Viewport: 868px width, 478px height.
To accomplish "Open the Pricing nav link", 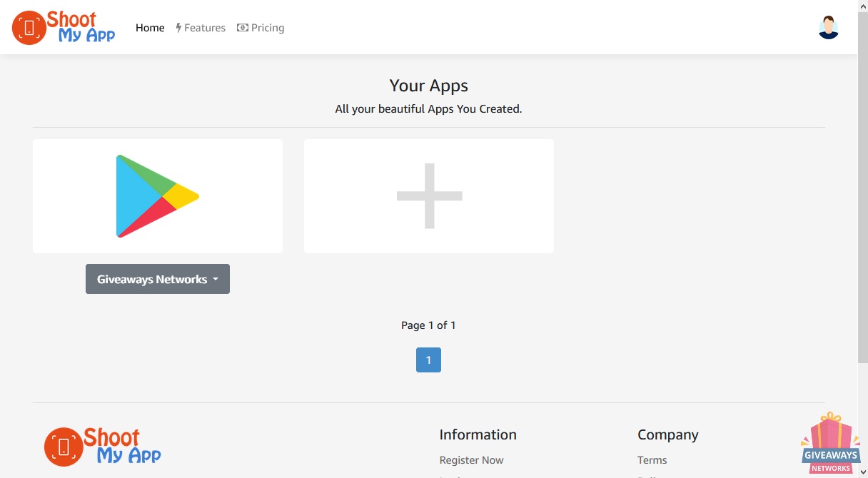I will point(261,28).
